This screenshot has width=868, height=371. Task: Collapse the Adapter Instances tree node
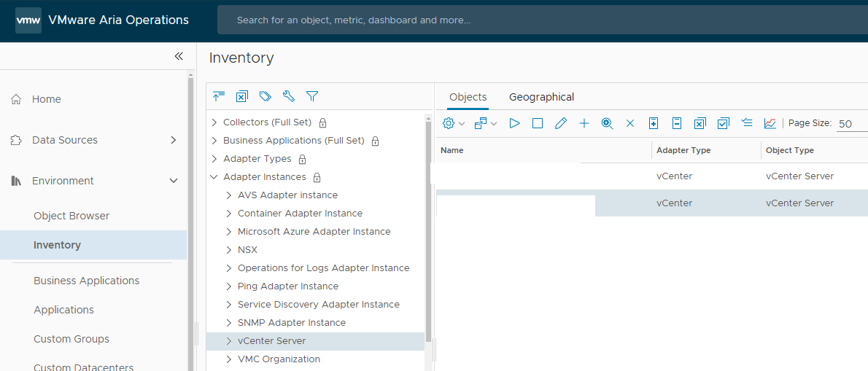(x=214, y=177)
